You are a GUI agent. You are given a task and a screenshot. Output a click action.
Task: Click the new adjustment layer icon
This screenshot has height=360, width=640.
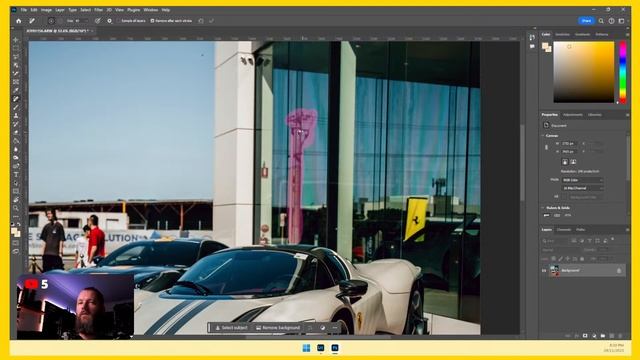click(x=594, y=336)
